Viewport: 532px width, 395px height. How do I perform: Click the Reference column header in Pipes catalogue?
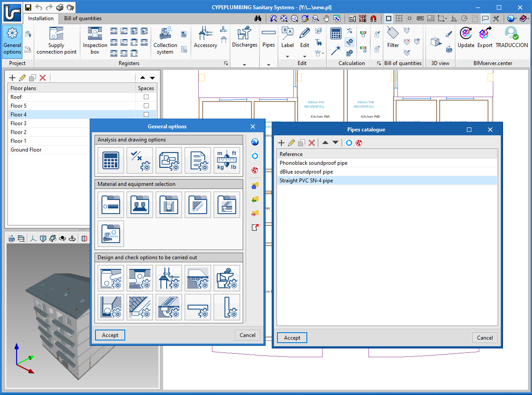click(387, 154)
